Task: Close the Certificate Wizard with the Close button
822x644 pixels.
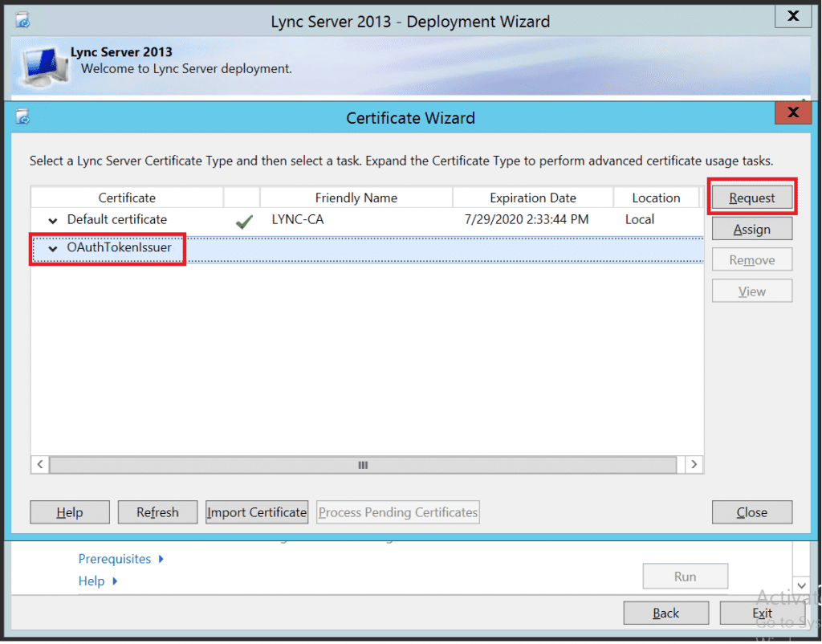Action: pyautogui.click(x=752, y=512)
